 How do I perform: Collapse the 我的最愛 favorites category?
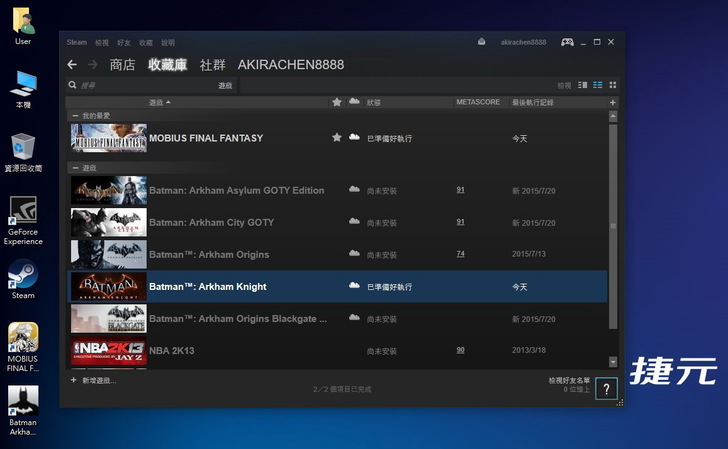pos(75,116)
